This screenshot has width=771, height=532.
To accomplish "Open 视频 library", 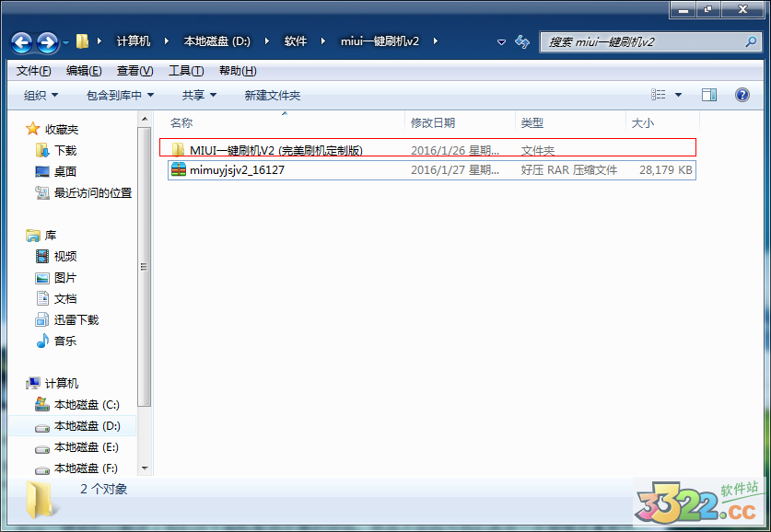I will coord(65,257).
